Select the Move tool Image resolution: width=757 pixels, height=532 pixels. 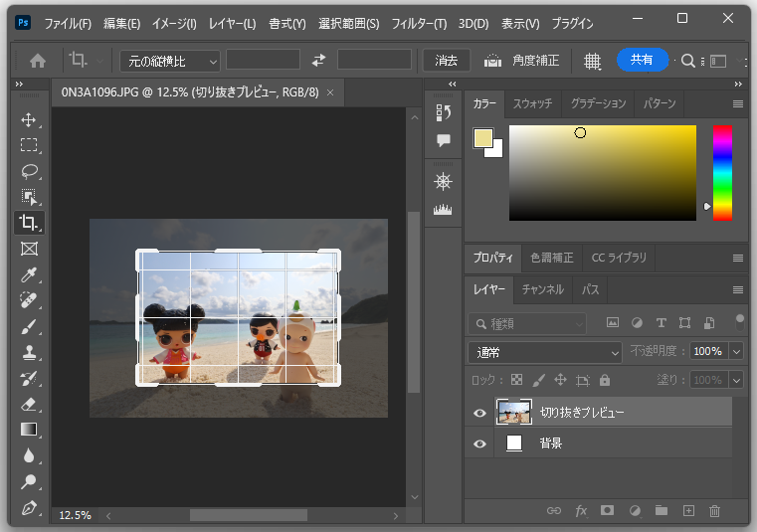point(29,119)
